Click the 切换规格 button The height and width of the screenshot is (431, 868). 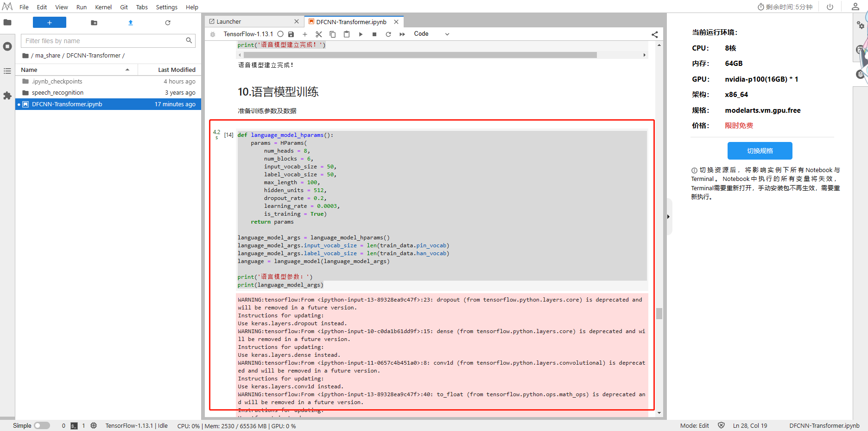click(760, 151)
